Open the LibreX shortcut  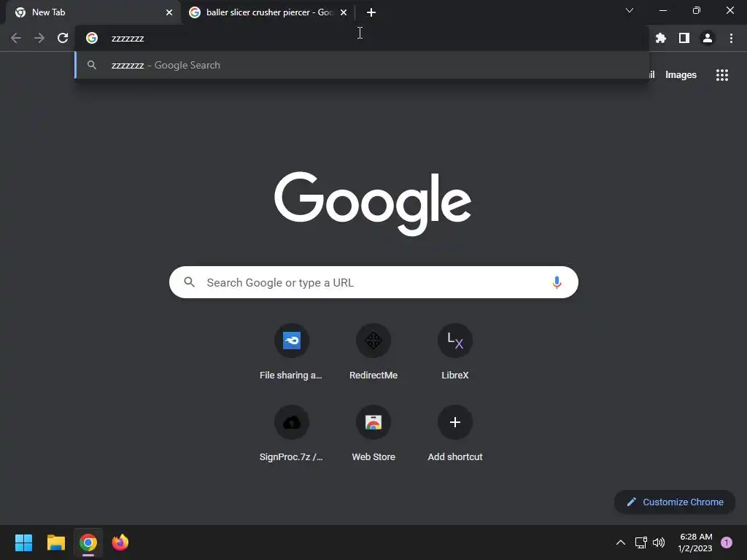click(x=455, y=352)
